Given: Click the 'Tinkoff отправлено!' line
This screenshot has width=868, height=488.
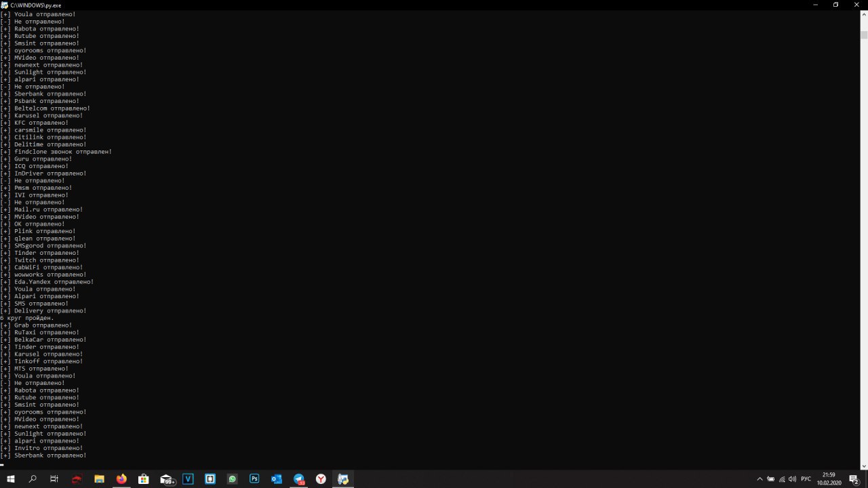Looking at the screenshot, I should click(x=41, y=361).
